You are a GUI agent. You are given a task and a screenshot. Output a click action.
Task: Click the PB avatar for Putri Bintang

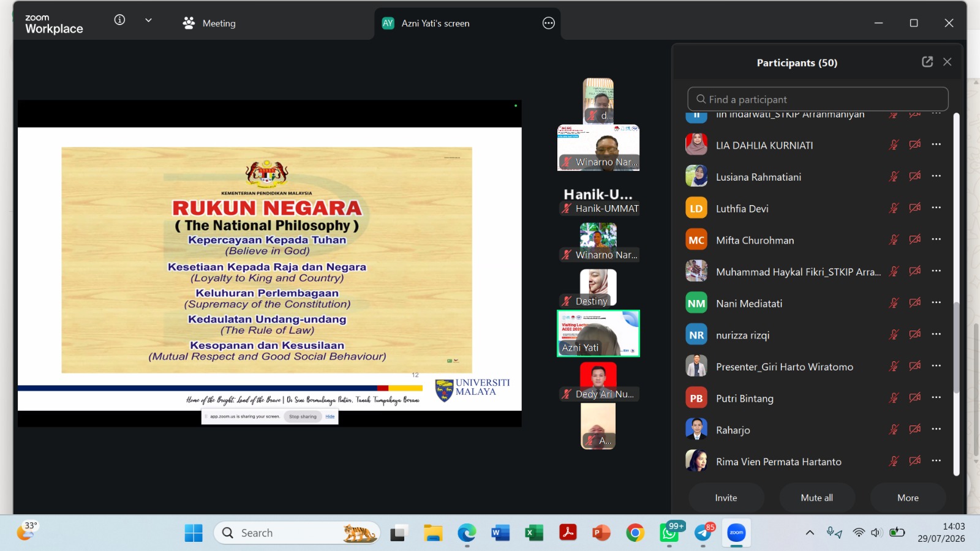[696, 398]
